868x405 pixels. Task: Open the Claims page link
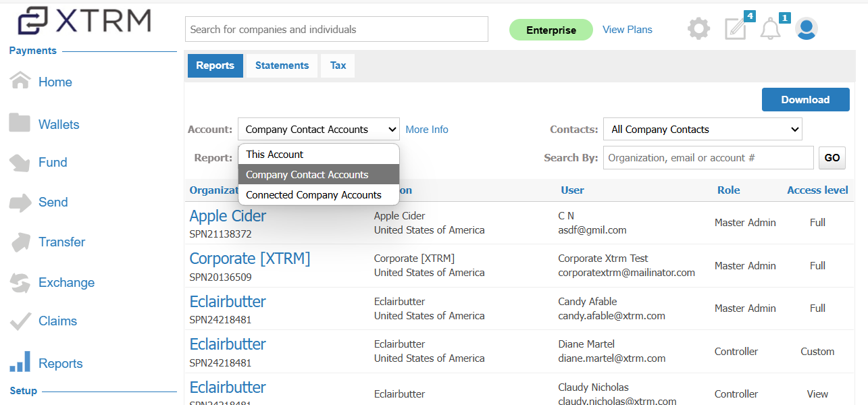[58, 321]
